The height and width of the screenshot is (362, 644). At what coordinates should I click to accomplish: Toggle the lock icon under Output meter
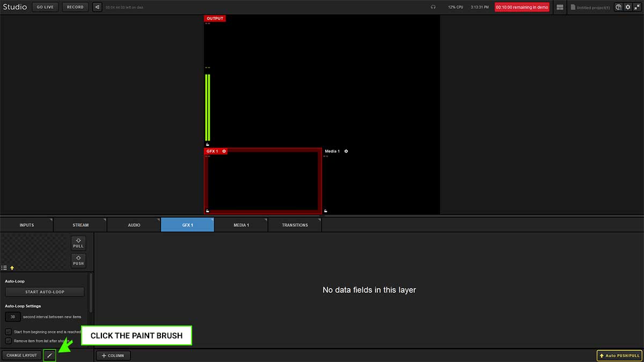[208, 144]
